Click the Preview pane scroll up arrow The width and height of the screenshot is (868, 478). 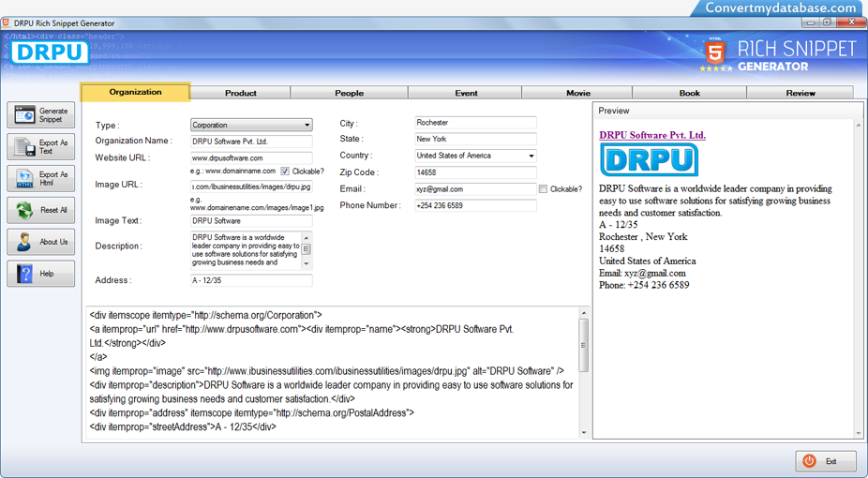(x=859, y=126)
